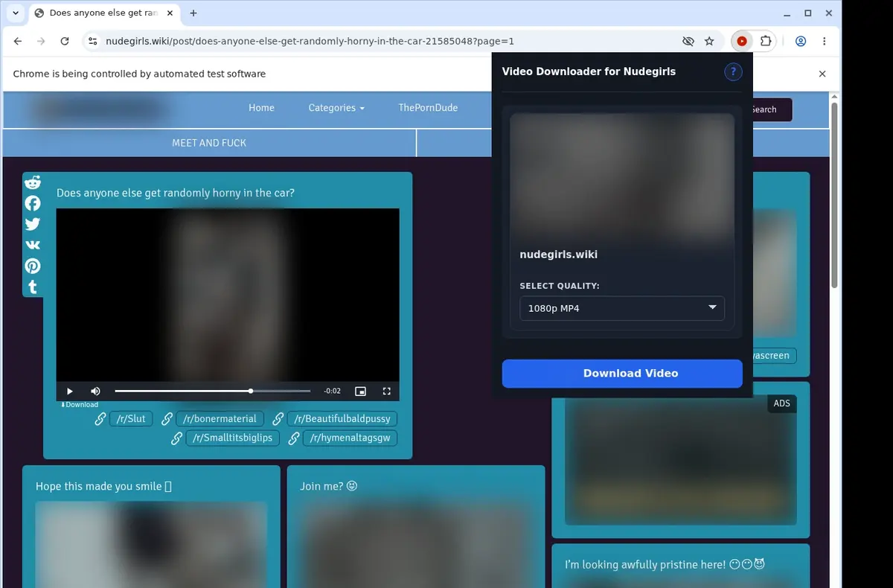Screen dimensions: 893x588
Task: Open the Extensions puzzle icon
Action: [x=766, y=42]
